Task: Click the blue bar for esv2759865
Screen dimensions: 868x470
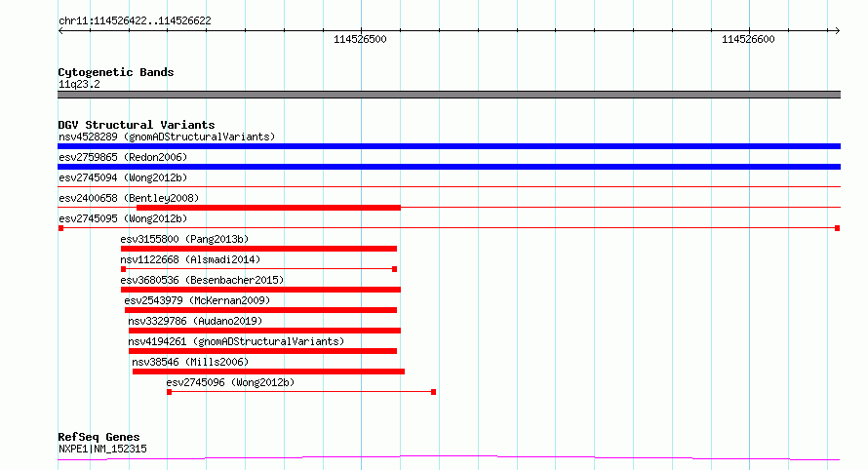Action: point(449,167)
